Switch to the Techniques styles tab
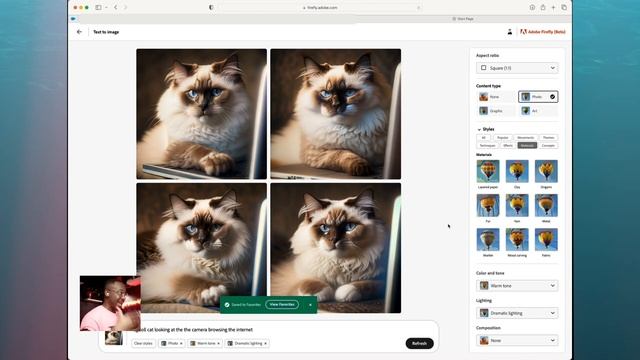The height and width of the screenshot is (360, 640). (x=487, y=145)
